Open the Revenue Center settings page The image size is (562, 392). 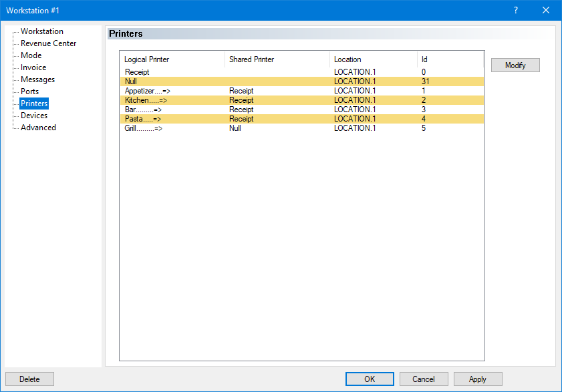coord(48,43)
